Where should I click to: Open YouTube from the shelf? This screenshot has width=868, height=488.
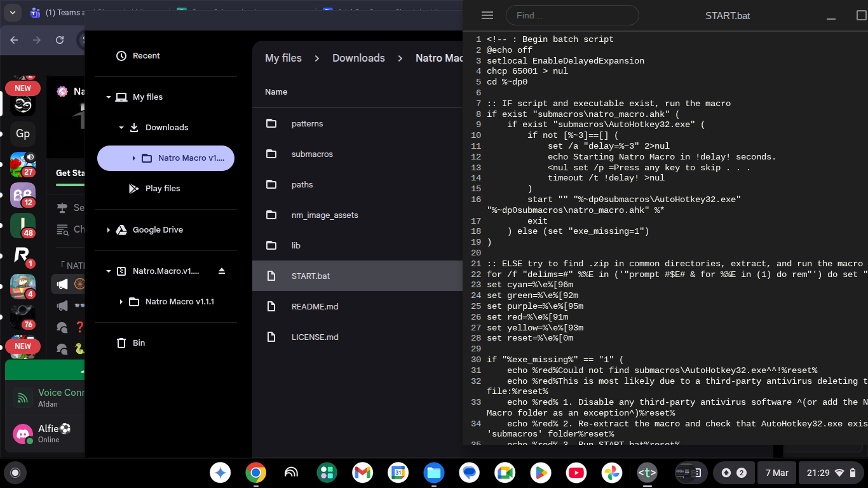(576, 473)
